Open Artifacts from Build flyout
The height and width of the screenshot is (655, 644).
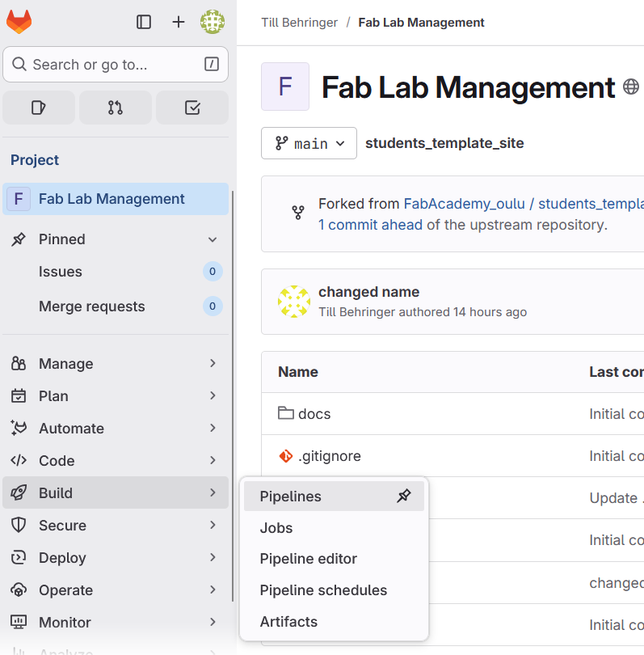tap(334, 622)
